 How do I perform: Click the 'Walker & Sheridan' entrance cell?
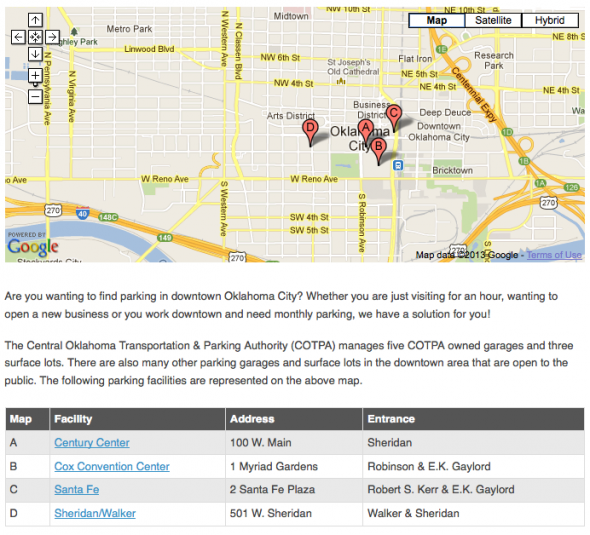[473, 513]
